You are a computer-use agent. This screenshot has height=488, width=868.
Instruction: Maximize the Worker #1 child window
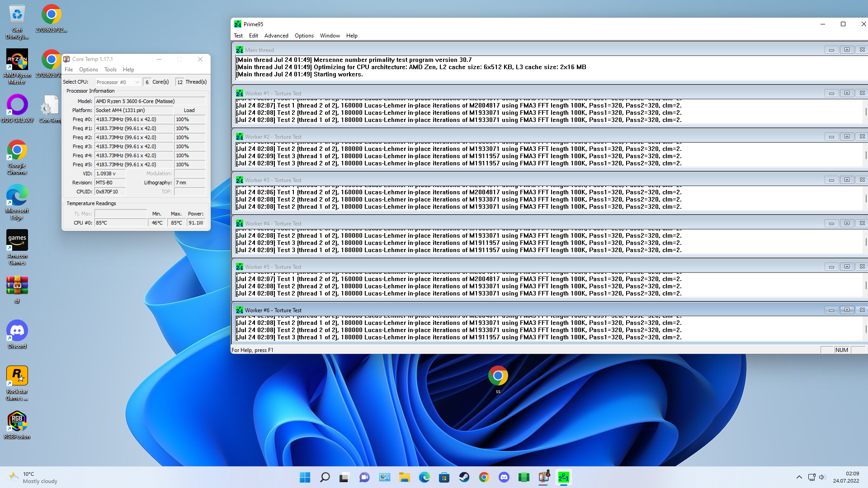(847, 93)
